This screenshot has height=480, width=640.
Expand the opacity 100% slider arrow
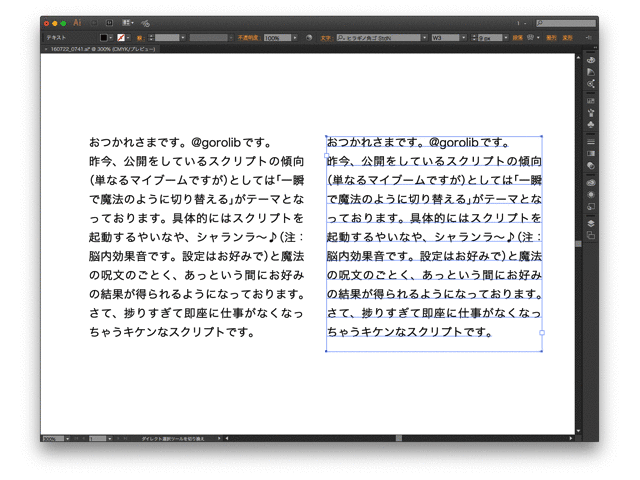(x=295, y=38)
